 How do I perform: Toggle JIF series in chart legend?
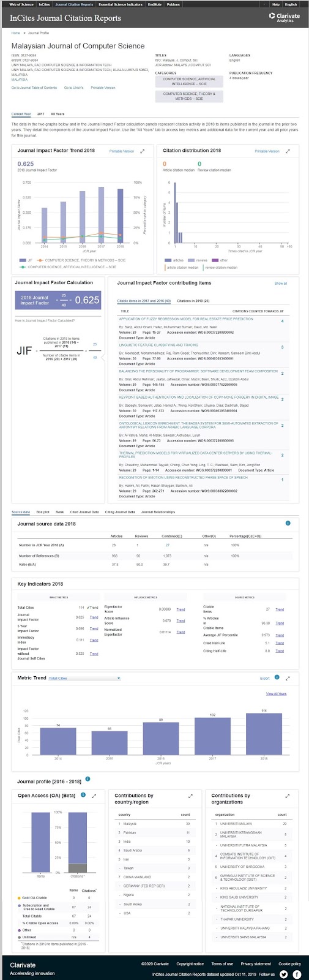coord(26,260)
